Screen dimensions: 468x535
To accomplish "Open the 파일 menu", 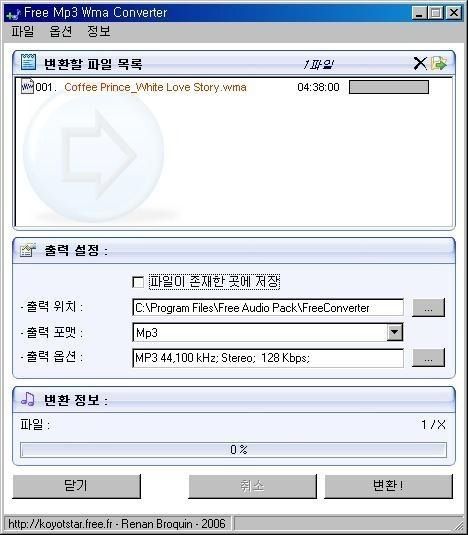I will coord(23,31).
